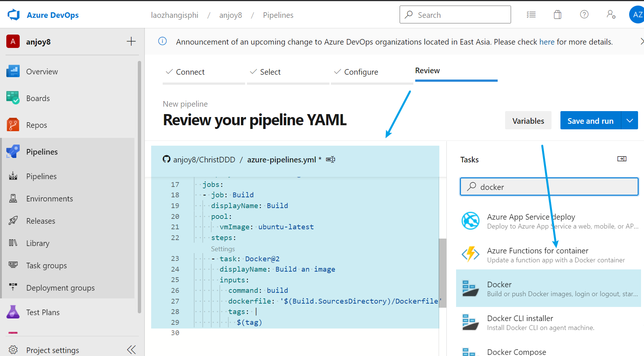
Task: Click the Library books icon
Action: [x=13, y=243]
